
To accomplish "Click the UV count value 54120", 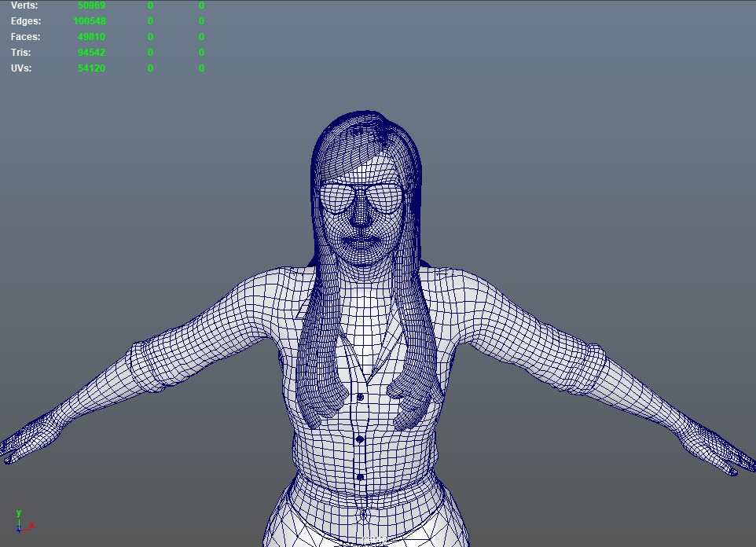I will click(91, 68).
